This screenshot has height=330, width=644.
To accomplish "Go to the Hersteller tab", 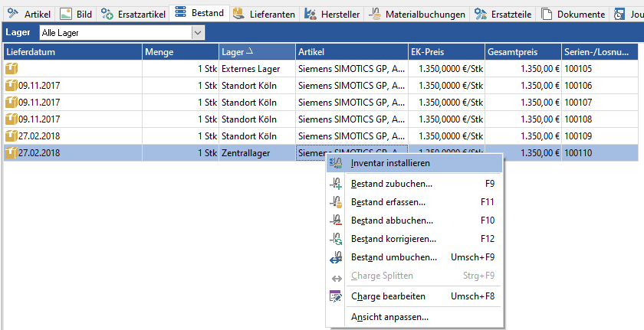I will point(332,15).
